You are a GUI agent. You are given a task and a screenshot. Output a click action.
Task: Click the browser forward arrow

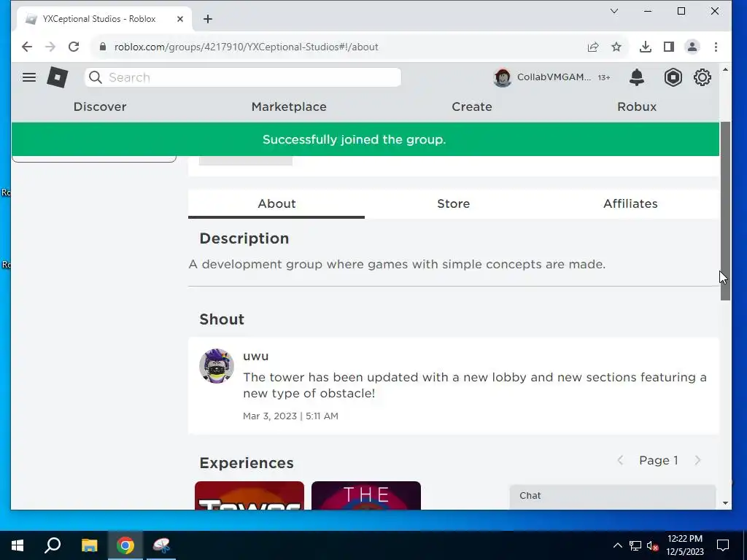click(50, 47)
